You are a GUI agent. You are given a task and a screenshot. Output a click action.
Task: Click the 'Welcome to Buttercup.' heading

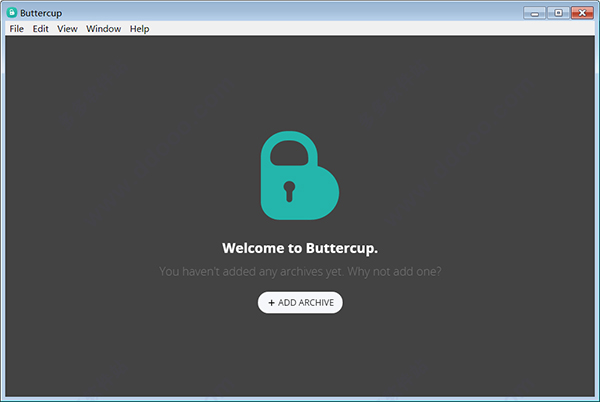300,248
